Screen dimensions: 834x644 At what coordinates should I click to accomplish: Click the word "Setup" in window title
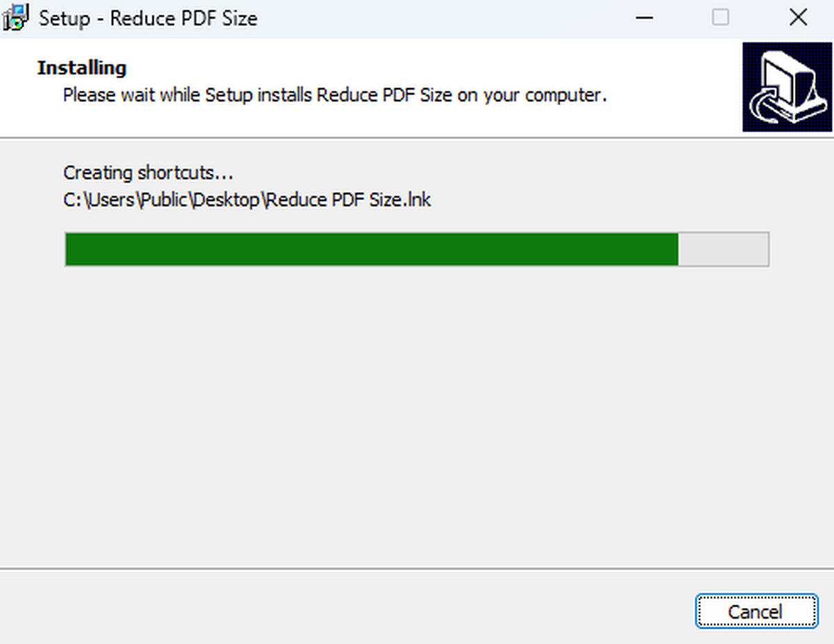click(x=65, y=19)
